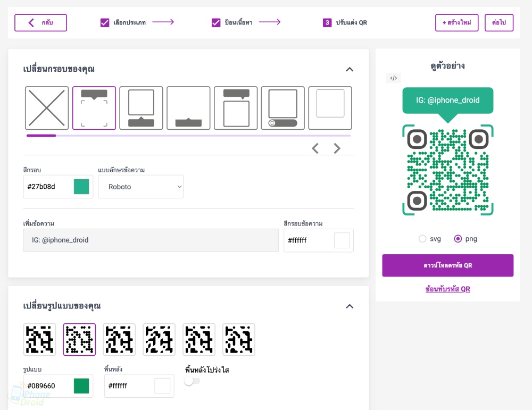The image size is (532, 410).
Task: Click the + สร้างใหม่ create new button
Action: [456, 23]
